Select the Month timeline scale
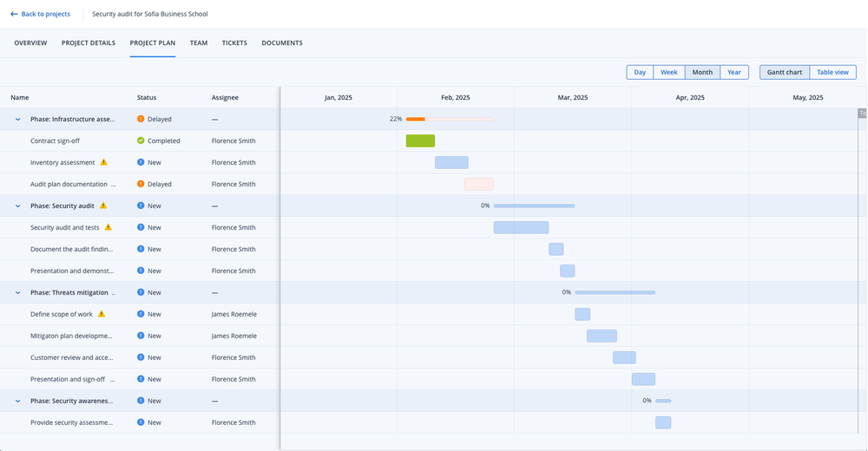This screenshot has height=451, width=868. pyautogui.click(x=702, y=72)
